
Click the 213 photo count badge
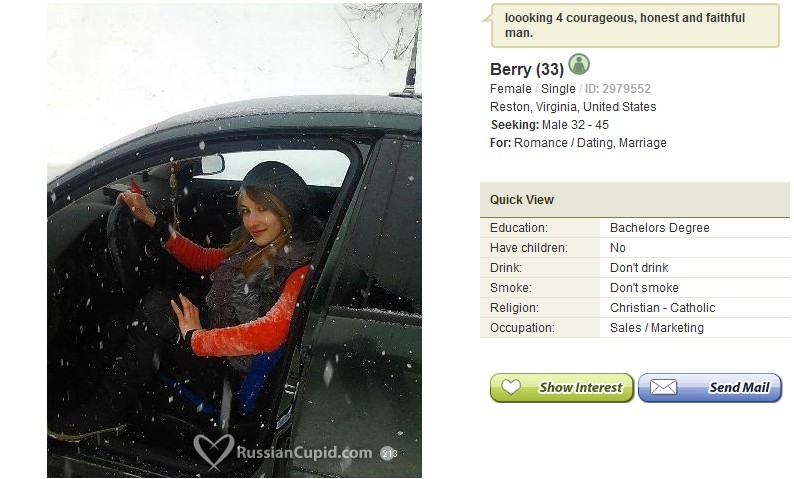pyautogui.click(x=389, y=453)
